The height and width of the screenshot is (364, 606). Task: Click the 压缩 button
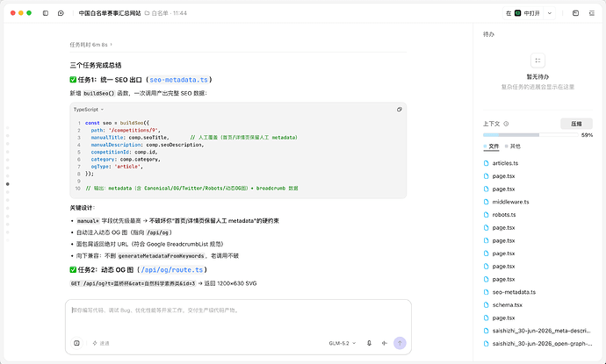(x=576, y=124)
